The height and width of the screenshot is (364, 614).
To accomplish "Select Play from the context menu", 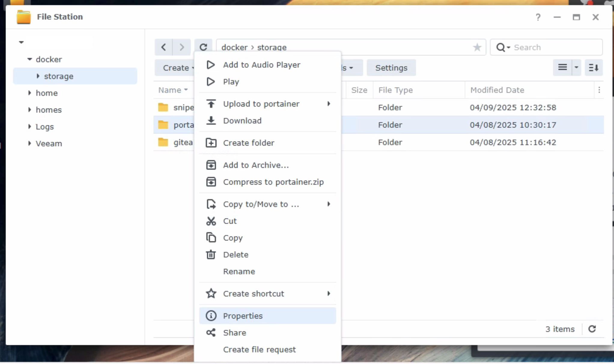I will (x=267, y=82).
